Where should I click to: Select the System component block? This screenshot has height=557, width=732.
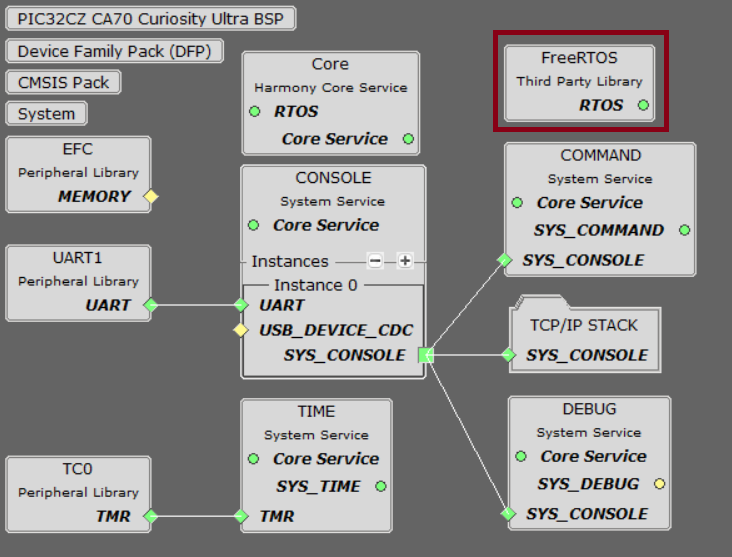(46, 114)
